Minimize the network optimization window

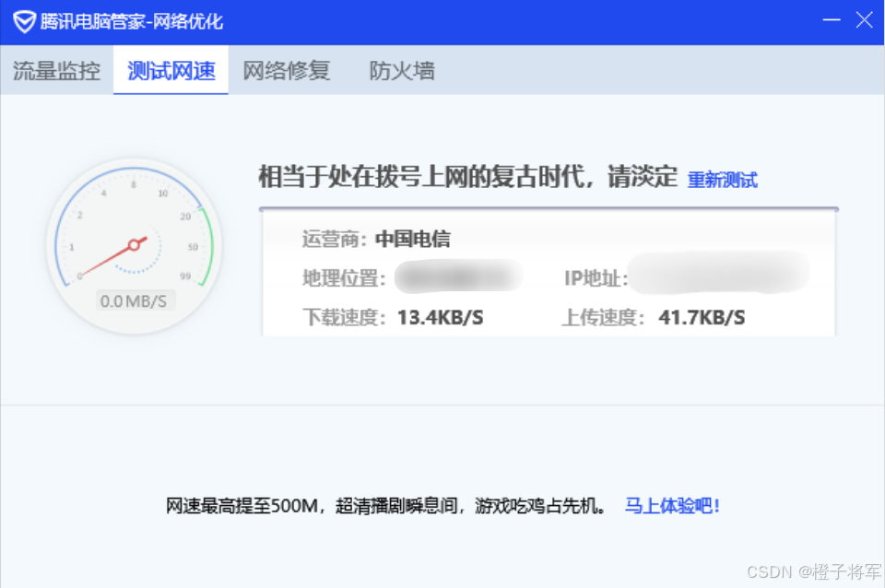(x=832, y=20)
